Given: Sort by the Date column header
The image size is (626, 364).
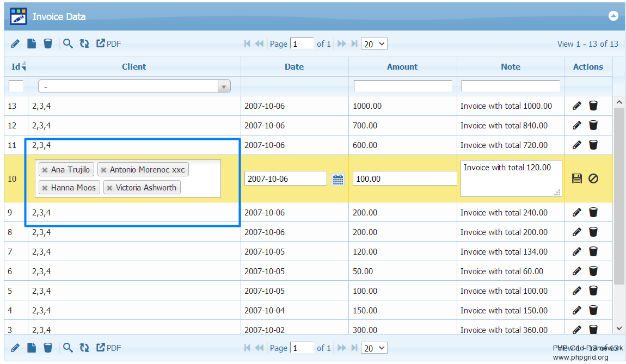Looking at the screenshot, I should 294,67.
